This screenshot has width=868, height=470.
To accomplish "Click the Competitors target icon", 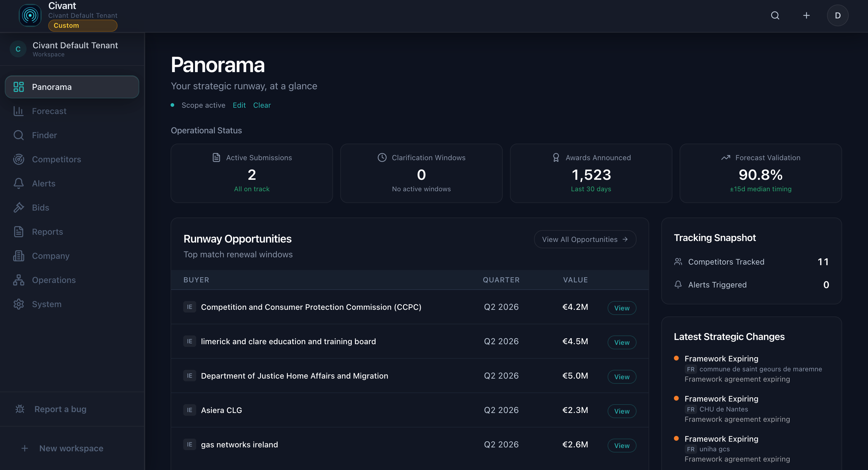I will [x=18, y=159].
